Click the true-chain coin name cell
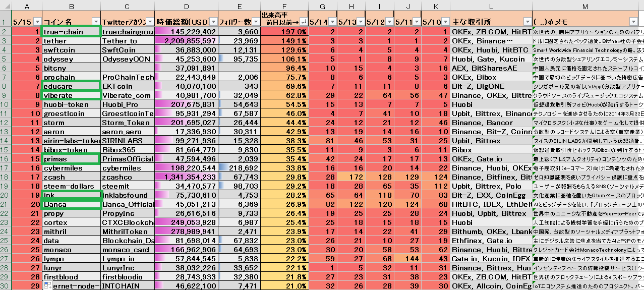644x290 pixels. click(x=71, y=32)
